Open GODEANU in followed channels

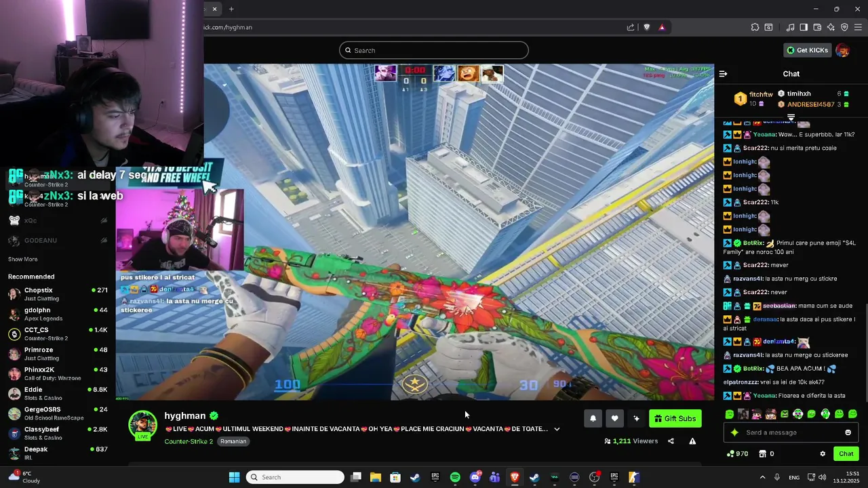58,241
